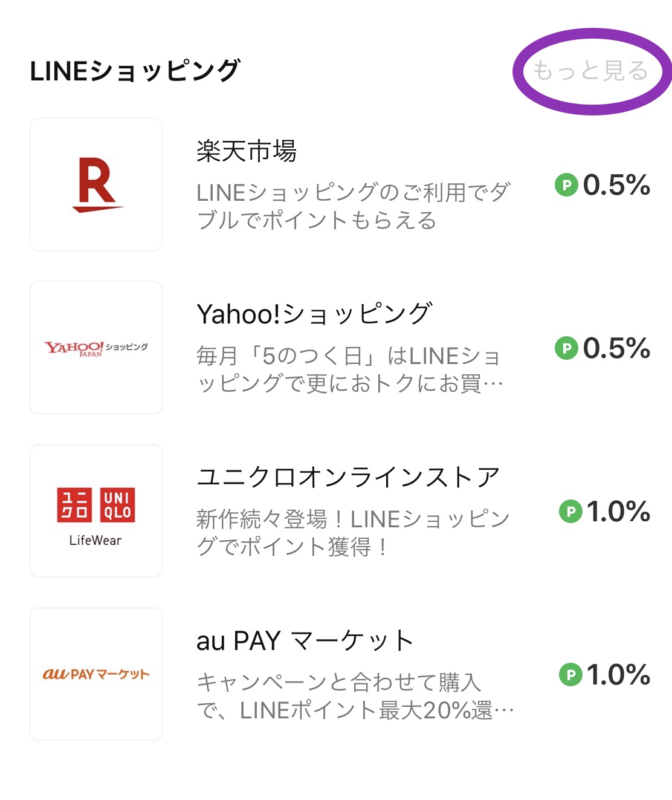The image size is (672, 800).
Task: Click the 0.5% rate for 楽天市場
Action: [616, 185]
